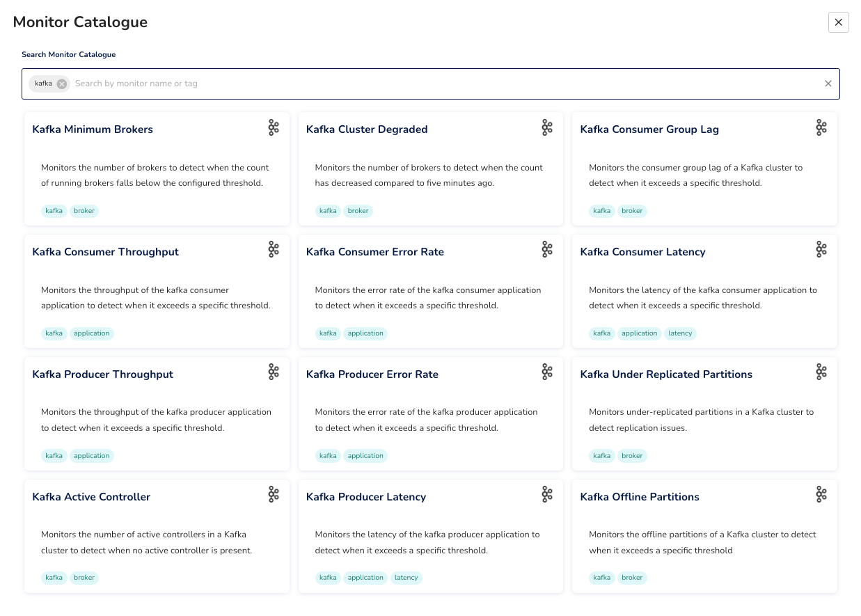The width and height of the screenshot is (861, 616).
Task: Click the latency tag on Kafka Producer Latency
Action: coord(406,578)
